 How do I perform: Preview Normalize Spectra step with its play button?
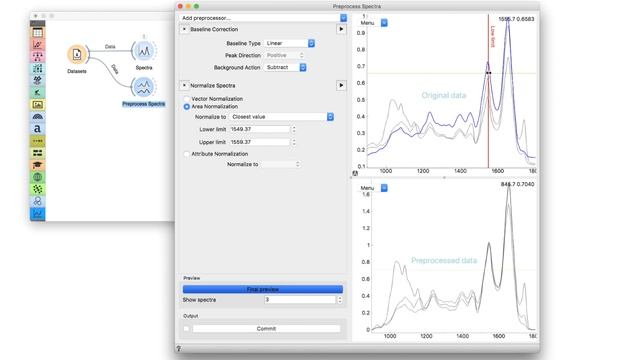tap(341, 85)
